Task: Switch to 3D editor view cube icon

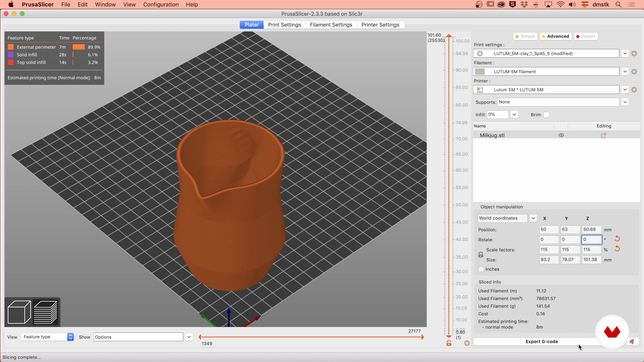Action: coord(19,312)
